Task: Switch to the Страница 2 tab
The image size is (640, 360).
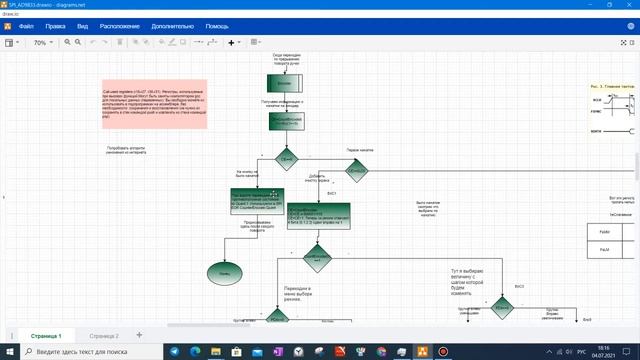Action: [x=104, y=336]
